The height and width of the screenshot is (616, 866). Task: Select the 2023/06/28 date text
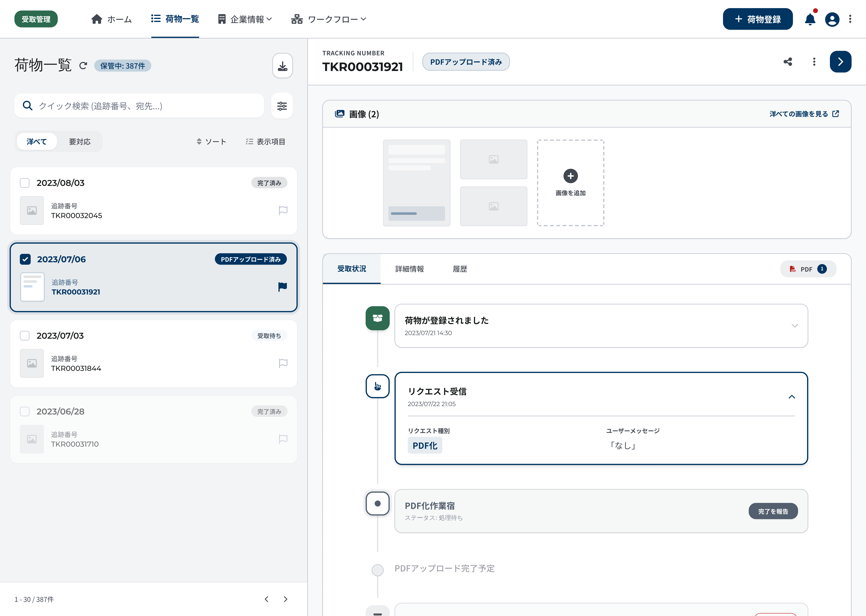[x=61, y=412]
